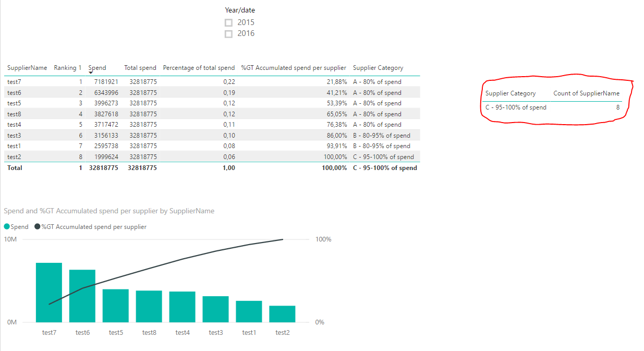Check the 2015 year slicer checkbox

(228, 22)
